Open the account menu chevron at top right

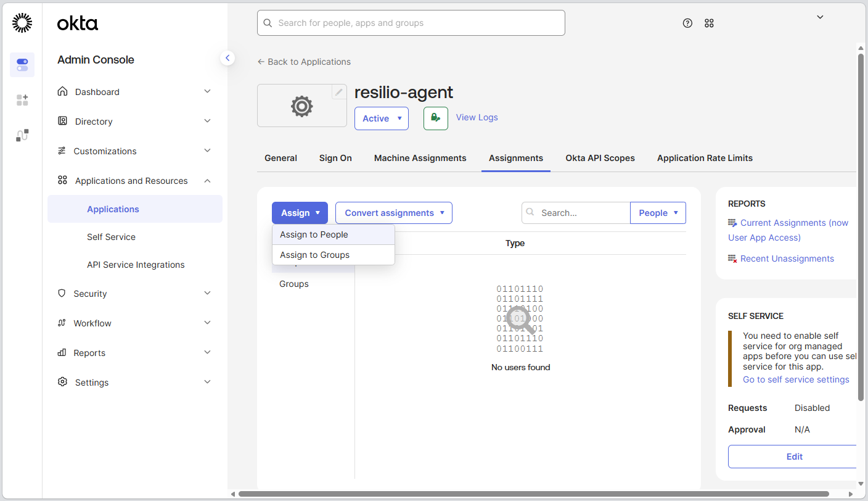point(820,17)
